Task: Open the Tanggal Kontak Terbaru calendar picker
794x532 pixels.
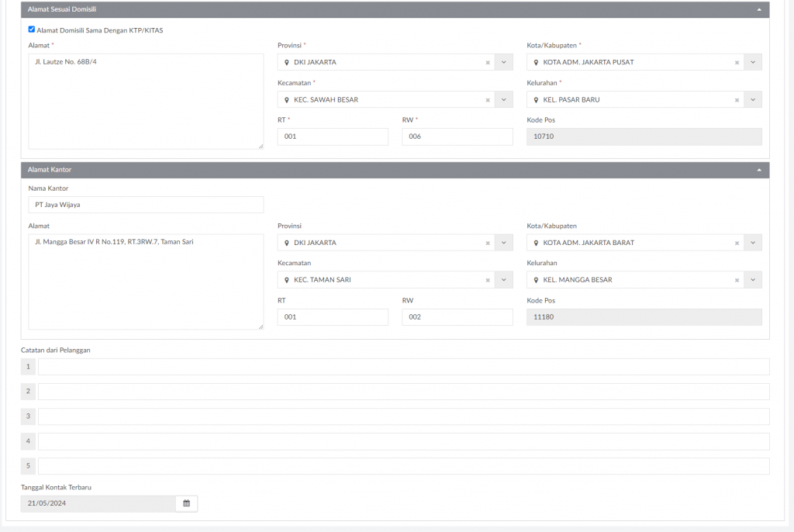Action: 186,503
